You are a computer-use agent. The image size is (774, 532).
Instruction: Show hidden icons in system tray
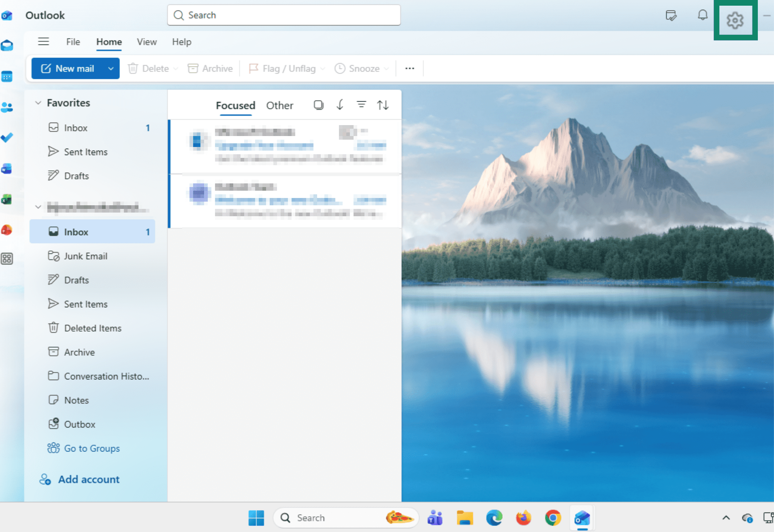click(x=726, y=518)
